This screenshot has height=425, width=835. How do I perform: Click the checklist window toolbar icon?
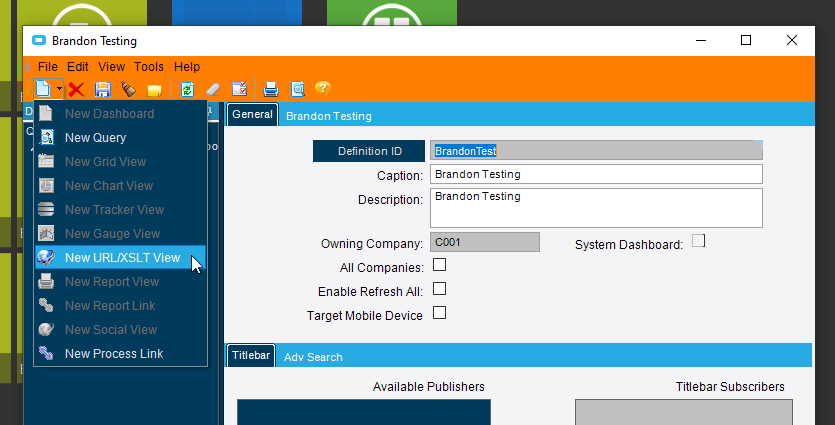click(x=240, y=88)
